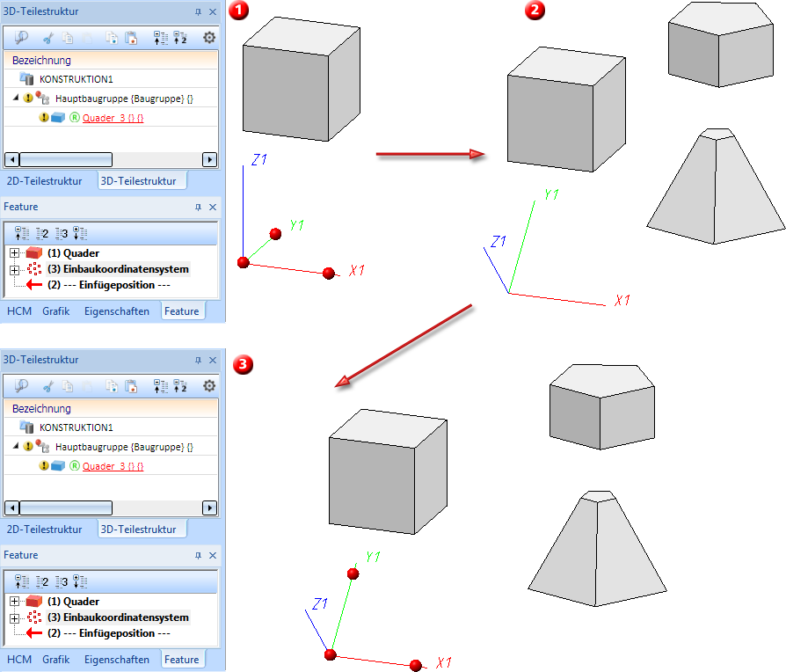Click collapse-to-level-2 icon in lower 3D-Teilestruktur toolbar
Viewport: 786px width, 672px height.
tap(180, 387)
